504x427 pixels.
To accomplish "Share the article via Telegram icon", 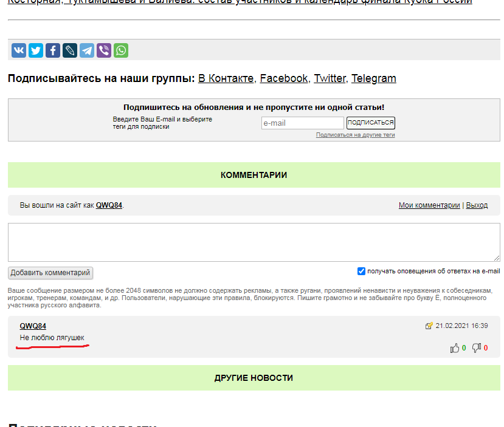I will [x=87, y=50].
